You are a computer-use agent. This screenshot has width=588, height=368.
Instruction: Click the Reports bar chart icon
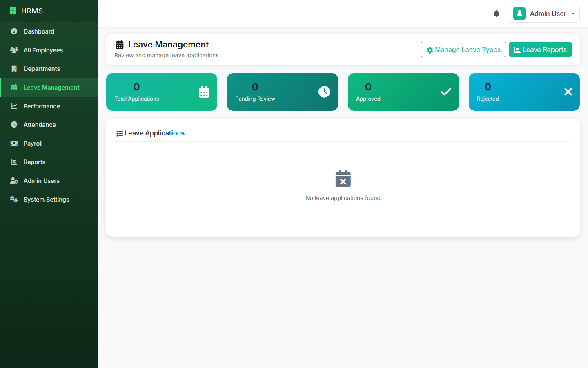coord(14,162)
